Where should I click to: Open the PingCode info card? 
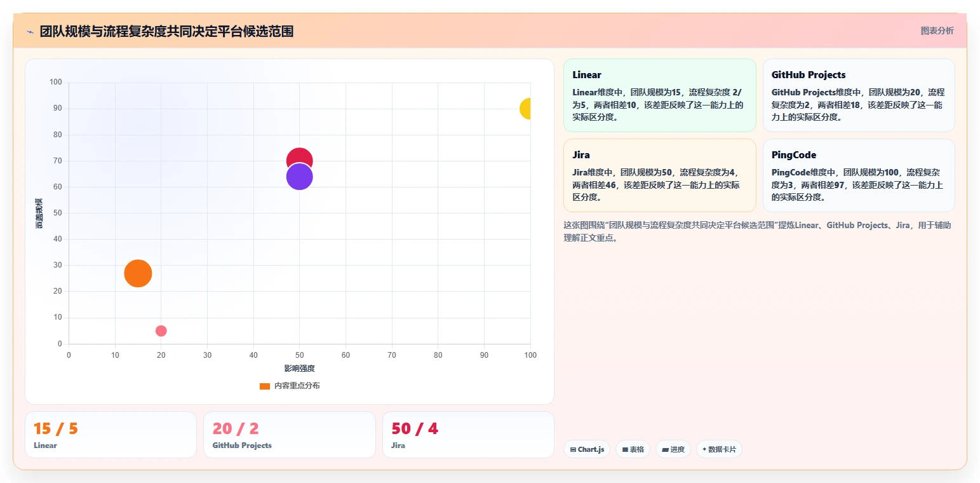pyautogui.click(x=859, y=175)
